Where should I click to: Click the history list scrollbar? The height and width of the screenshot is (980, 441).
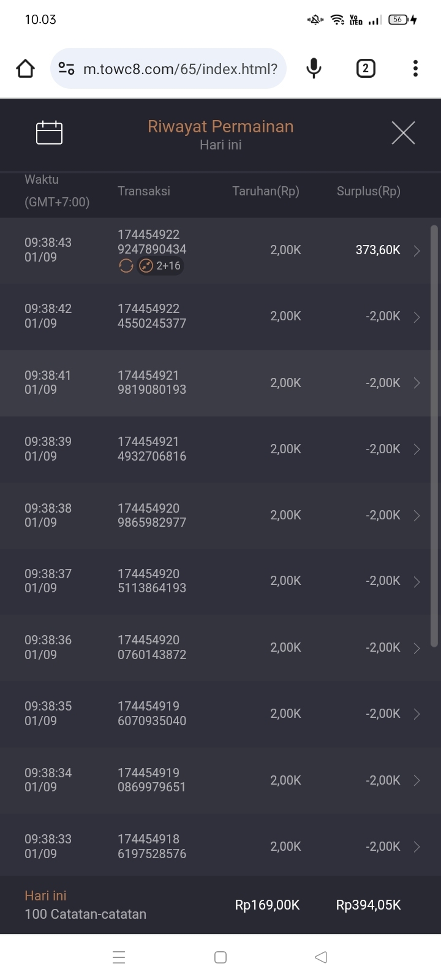coord(434,435)
